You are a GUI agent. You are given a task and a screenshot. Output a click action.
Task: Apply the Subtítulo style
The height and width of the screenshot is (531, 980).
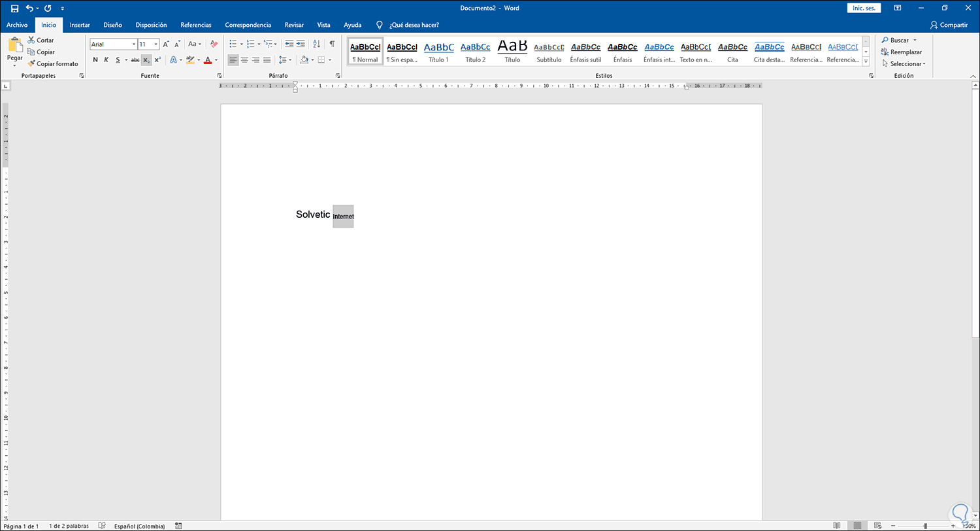549,52
